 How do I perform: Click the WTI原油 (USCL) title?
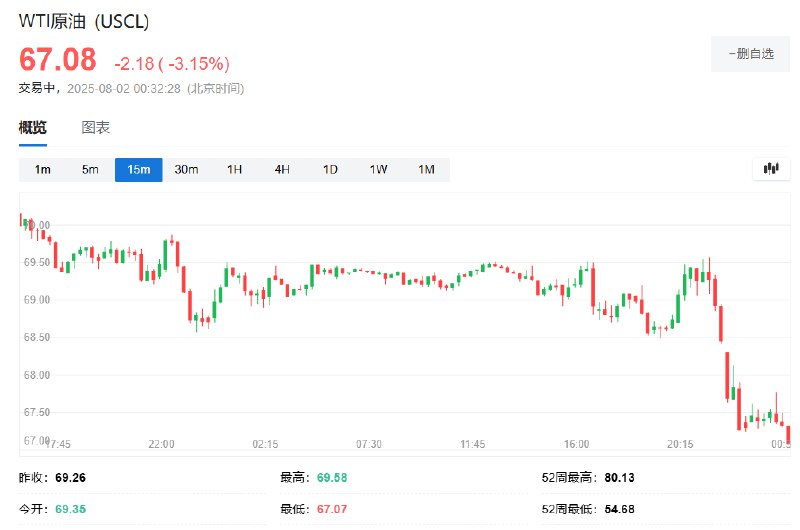(x=84, y=21)
